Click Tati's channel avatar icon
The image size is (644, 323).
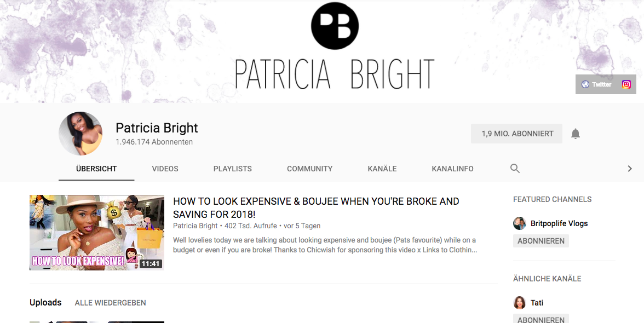click(x=520, y=303)
